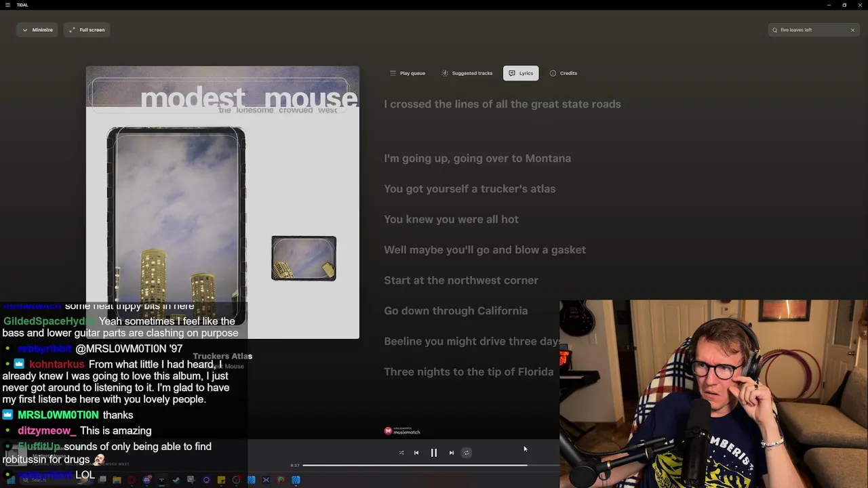
Task: Jump to lyric 'I crossed the lines of all the great state roads'
Action: tap(502, 104)
